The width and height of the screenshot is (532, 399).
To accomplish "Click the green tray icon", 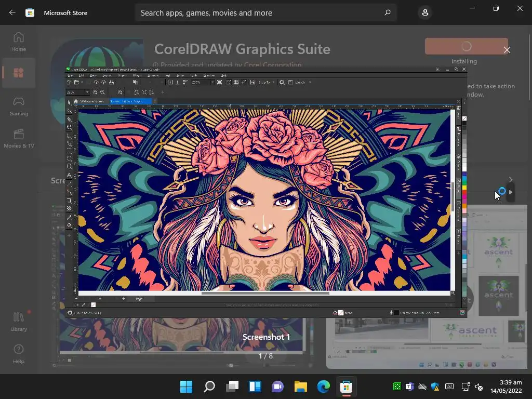I will pos(396,386).
